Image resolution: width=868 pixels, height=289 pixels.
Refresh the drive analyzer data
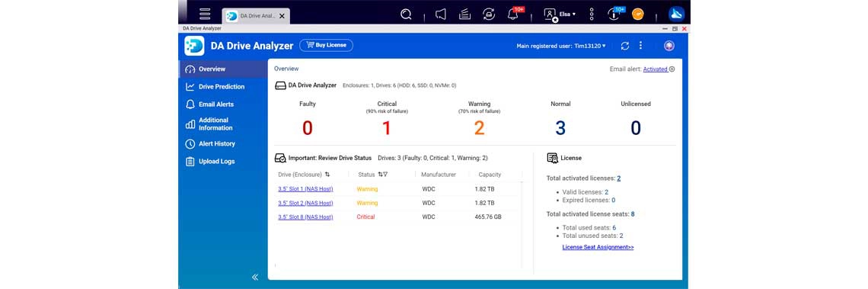pos(625,46)
